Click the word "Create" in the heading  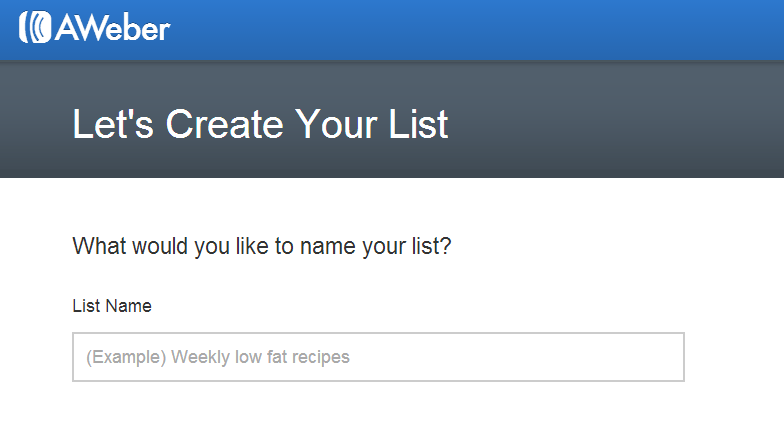click(224, 125)
